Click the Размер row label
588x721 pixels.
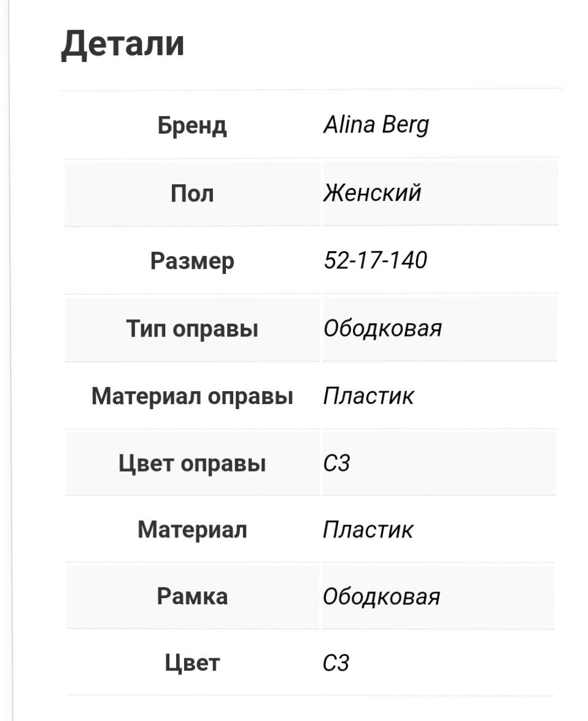click(x=192, y=261)
